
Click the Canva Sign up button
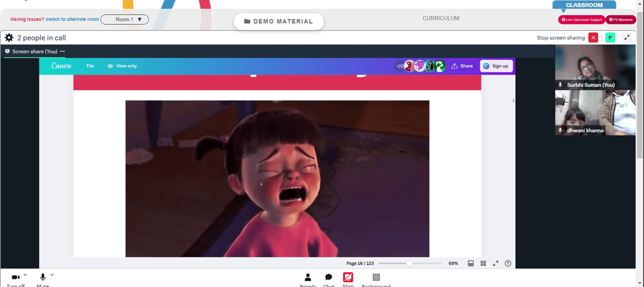coord(496,66)
